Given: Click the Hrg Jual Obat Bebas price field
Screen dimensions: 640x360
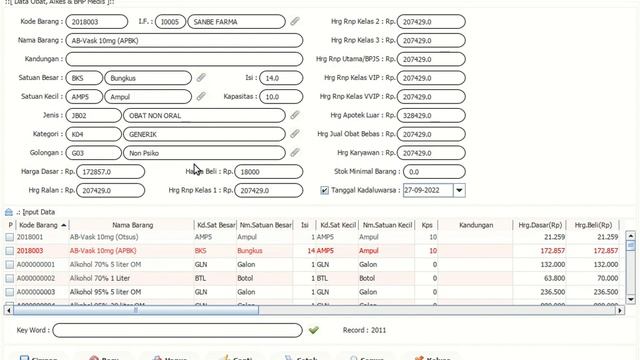Looking at the screenshot, I should tap(431, 134).
